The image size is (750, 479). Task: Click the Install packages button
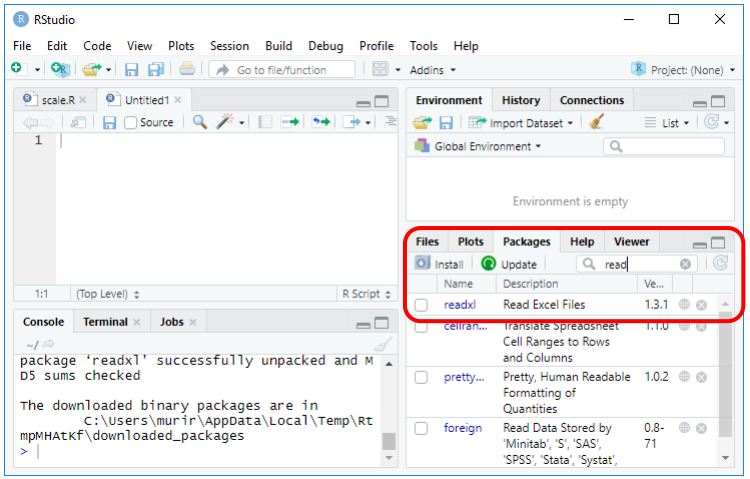coord(439,264)
